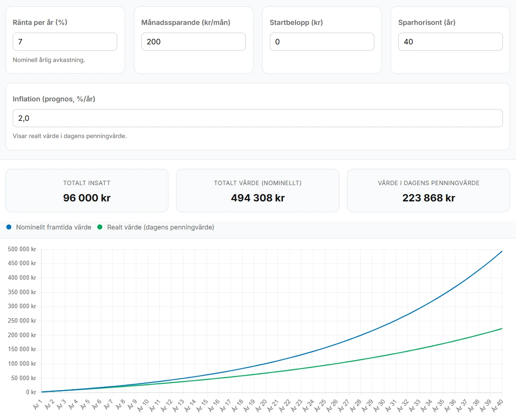Select the Totalt insatt summary card
The height and width of the screenshot is (420, 516).
coord(87,191)
